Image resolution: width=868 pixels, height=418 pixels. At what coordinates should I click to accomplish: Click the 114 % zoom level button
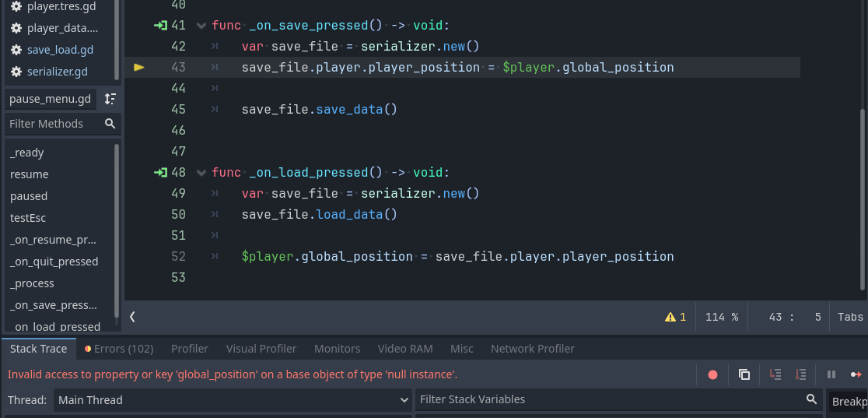[722, 317]
